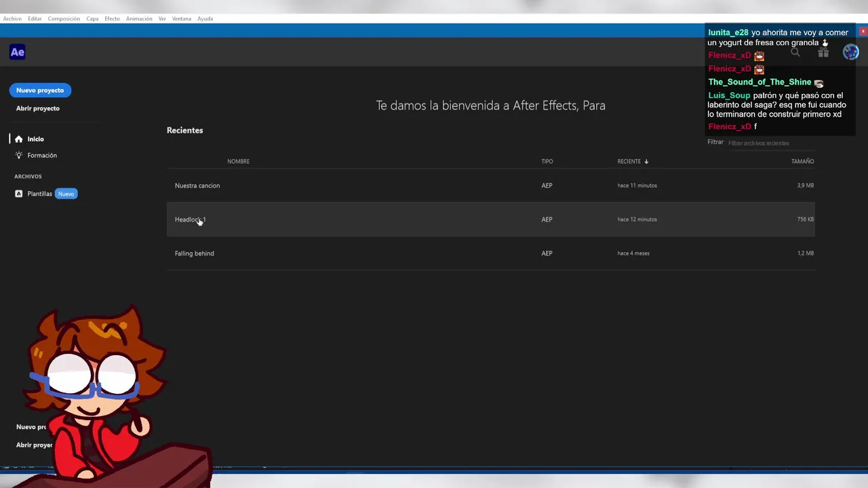Click the ARCHIVOS sidebar heading
Screen dimensions: 868x488
28,176
